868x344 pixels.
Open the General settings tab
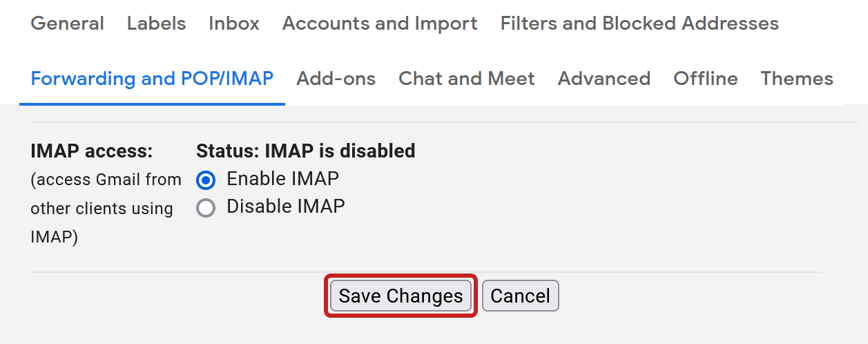67,23
